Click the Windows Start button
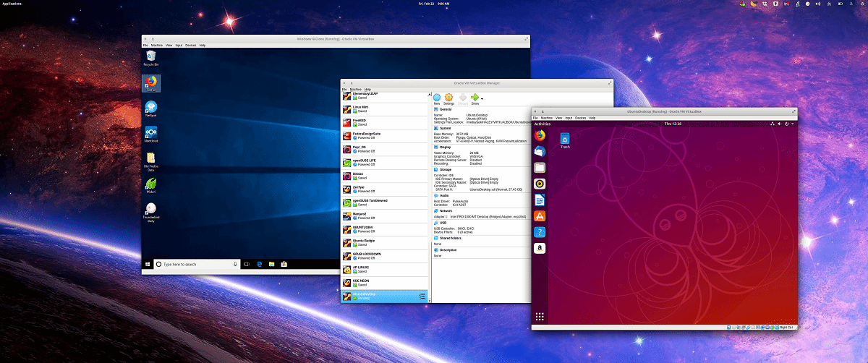The width and height of the screenshot is (868, 363). 148,265
